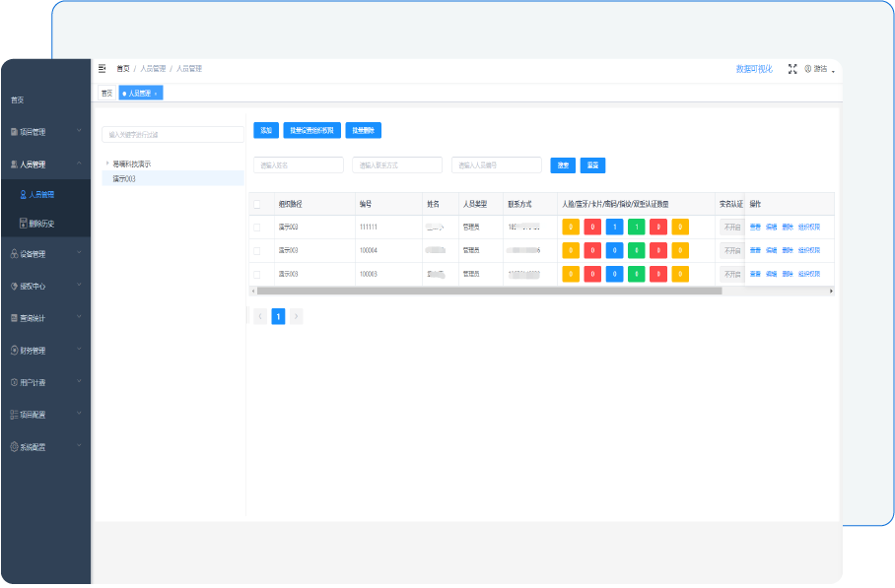Click the 设备管理 sidebar icon
This screenshot has width=895, height=588.
(x=14, y=254)
